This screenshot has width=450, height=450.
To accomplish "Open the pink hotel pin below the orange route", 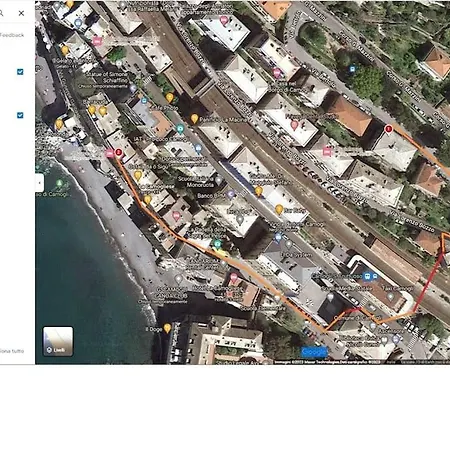I will [x=234, y=277].
